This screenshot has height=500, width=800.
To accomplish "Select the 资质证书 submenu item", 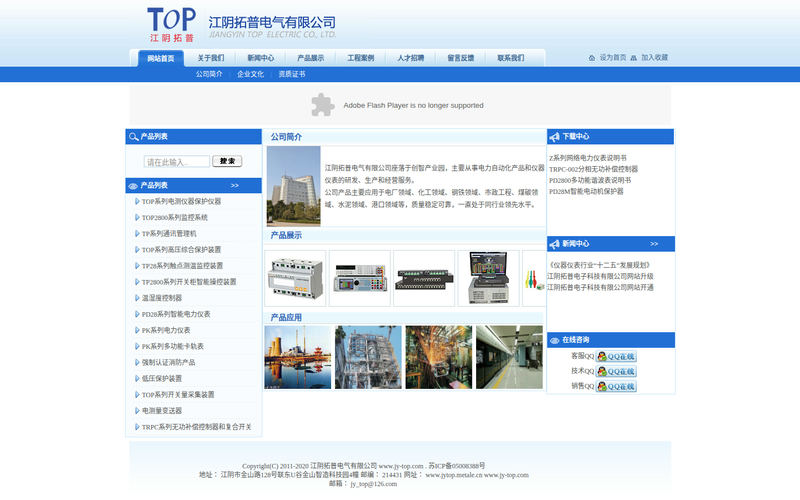I will 292,74.
